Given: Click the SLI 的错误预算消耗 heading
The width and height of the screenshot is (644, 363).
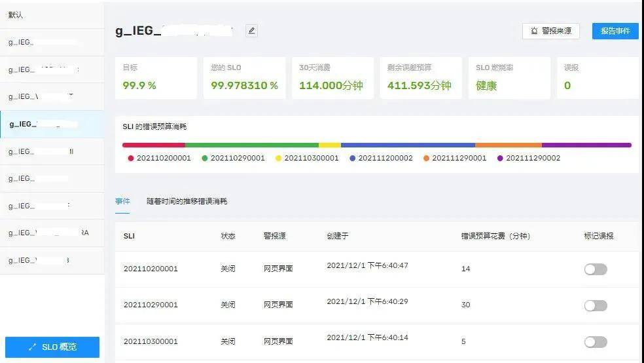Looking at the screenshot, I should pos(155,126).
